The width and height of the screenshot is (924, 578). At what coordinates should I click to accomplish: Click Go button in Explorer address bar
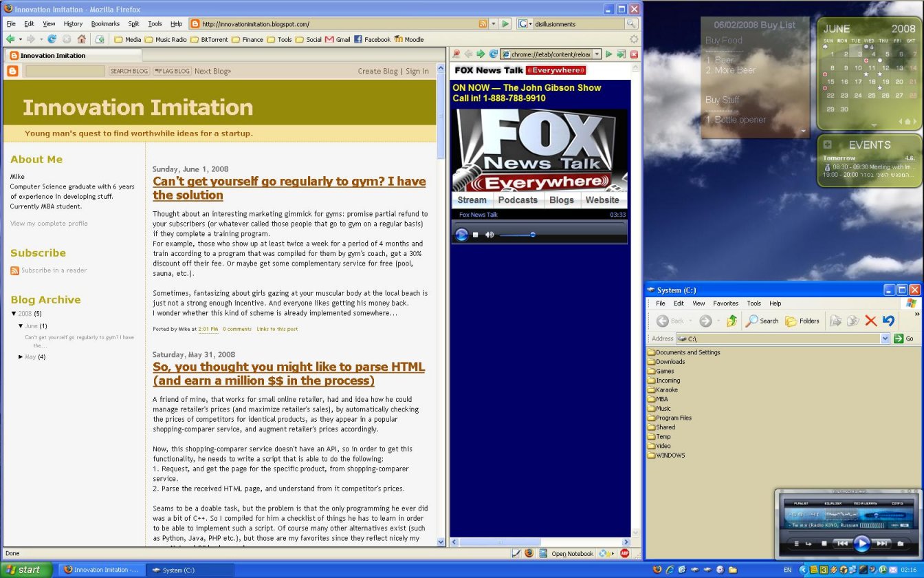click(904, 339)
